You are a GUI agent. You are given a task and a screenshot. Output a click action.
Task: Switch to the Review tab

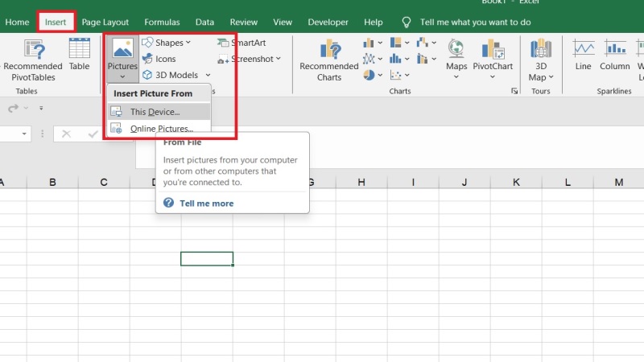click(244, 23)
